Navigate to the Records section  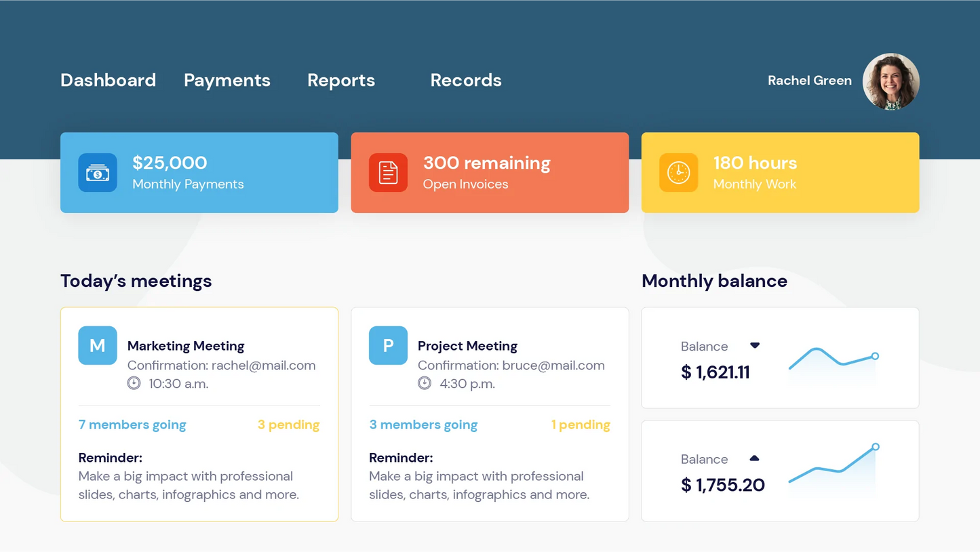pyautogui.click(x=466, y=80)
